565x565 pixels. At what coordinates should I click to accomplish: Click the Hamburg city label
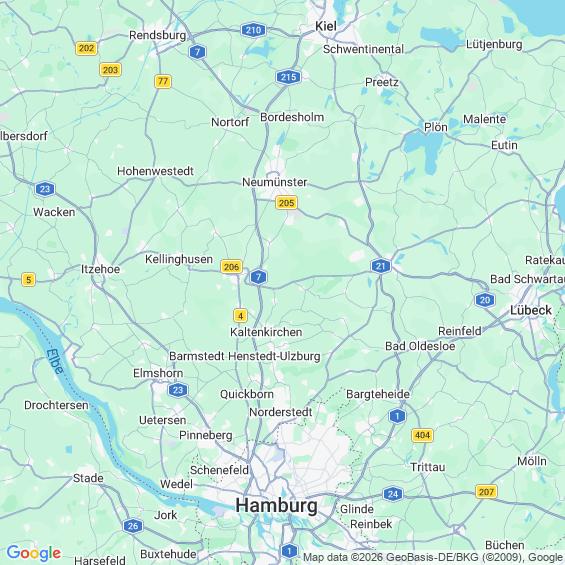pyautogui.click(x=276, y=505)
